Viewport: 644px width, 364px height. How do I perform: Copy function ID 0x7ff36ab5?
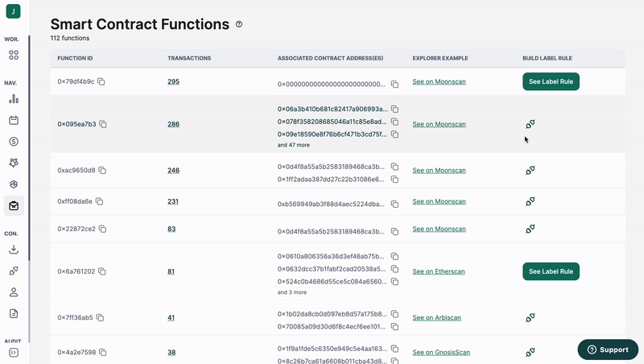(100, 317)
